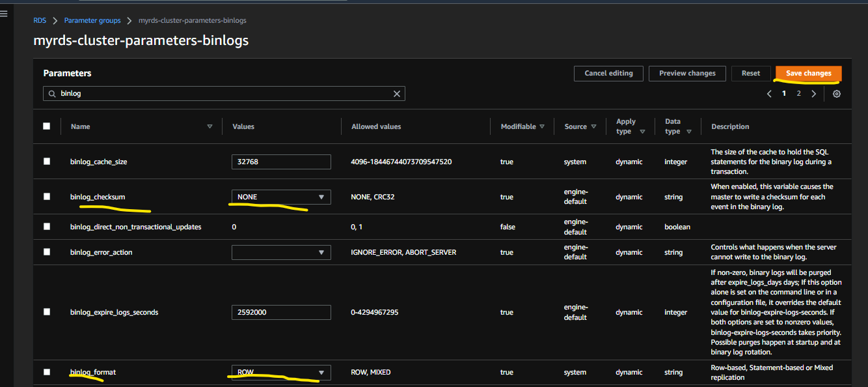This screenshot has width=868, height=387.
Task: Select page 2 in pagination
Action: click(798, 94)
